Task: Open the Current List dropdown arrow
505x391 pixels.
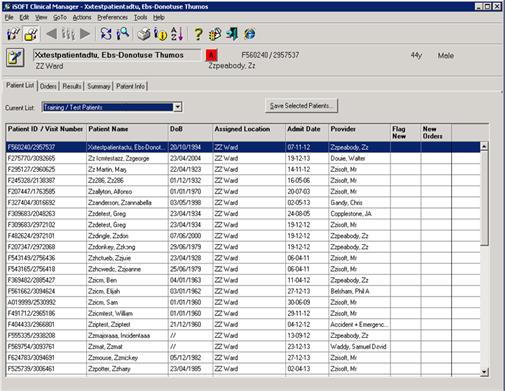Action: (178, 107)
